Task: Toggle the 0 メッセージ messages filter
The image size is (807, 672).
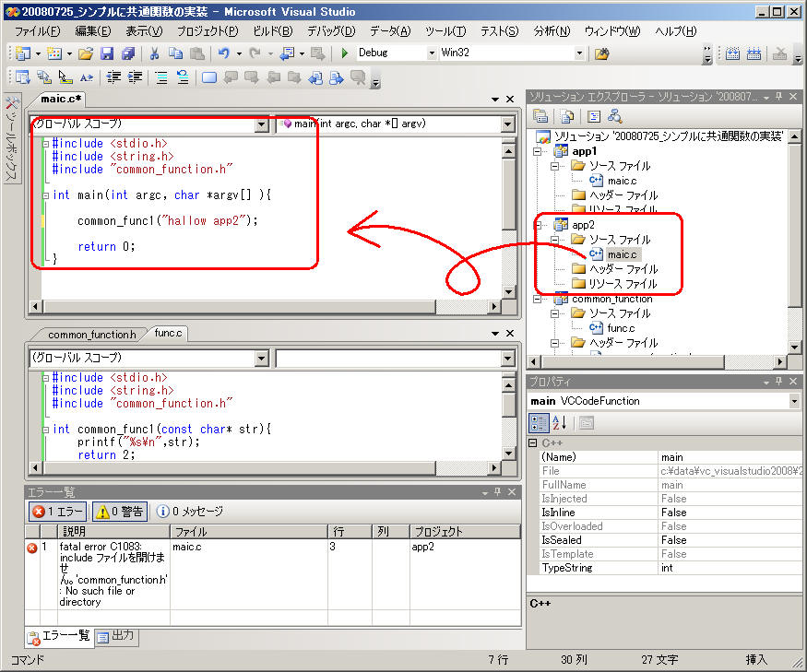Action: (x=190, y=511)
